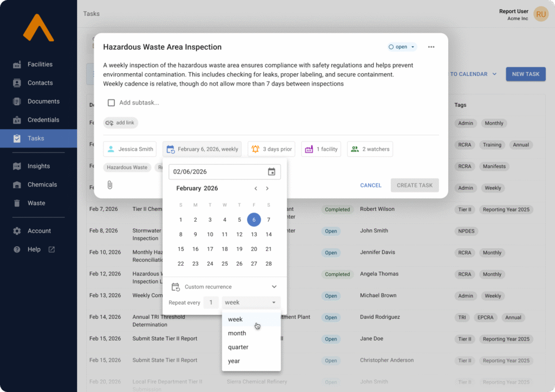Click the three-dot more options icon
Viewport: 555px width, 392px height.
(x=431, y=47)
